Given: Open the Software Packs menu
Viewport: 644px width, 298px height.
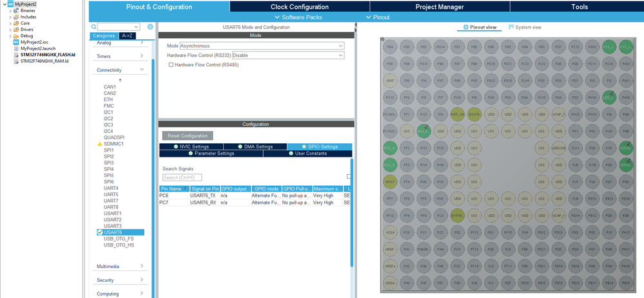Looking at the screenshot, I should coord(298,17).
